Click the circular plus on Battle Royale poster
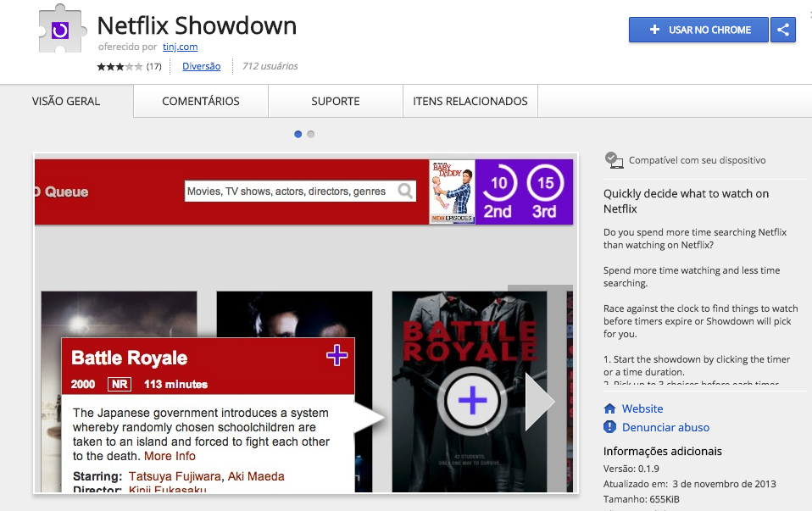Image resolution: width=812 pixels, height=511 pixels. [472, 400]
